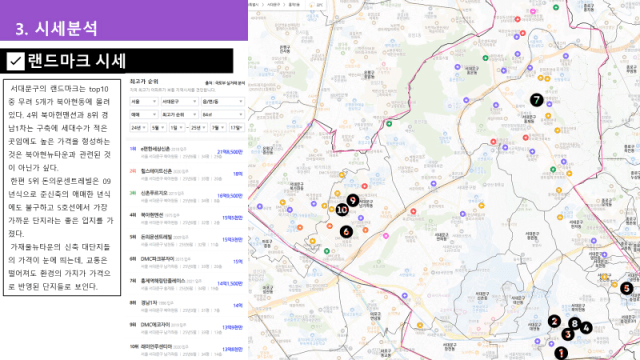Select the 10위 래미안루센티아 entry
The image size is (640, 360).
186,350
